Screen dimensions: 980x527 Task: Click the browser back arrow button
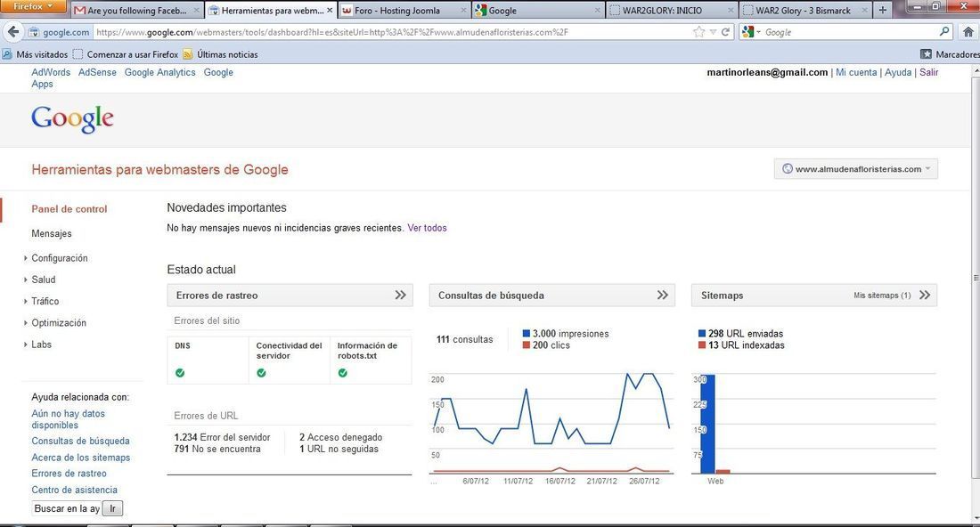[x=13, y=32]
